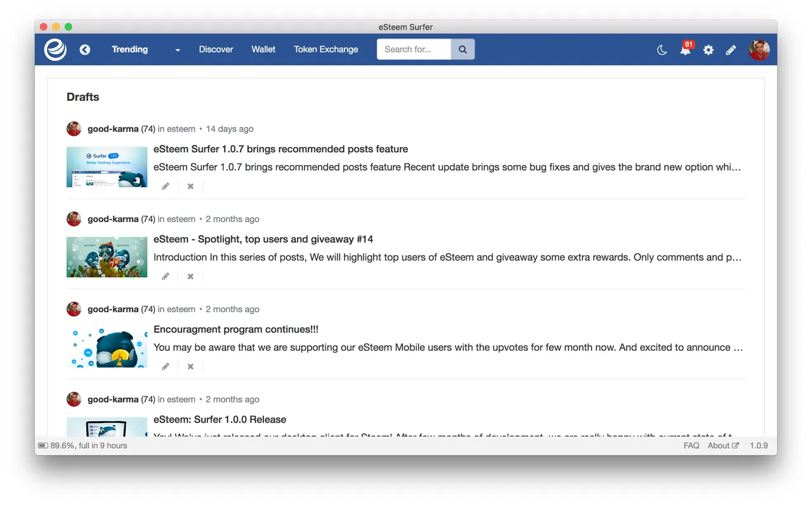The width and height of the screenshot is (812, 505).
Task: Click the 'Introduction In this series' summary text
Action: point(447,258)
